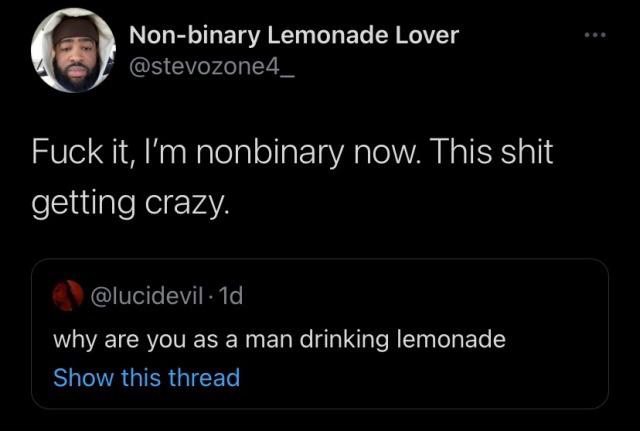Open the quoted tweet text about lemonade

coord(279,339)
